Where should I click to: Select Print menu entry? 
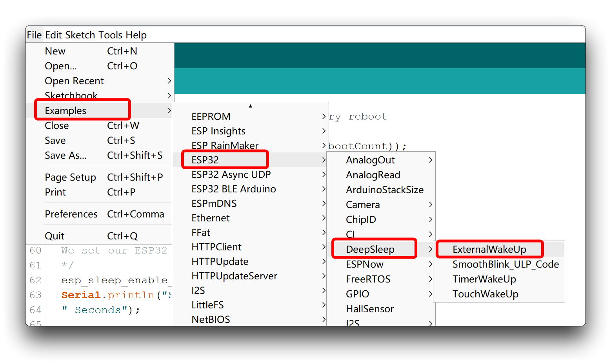[x=100, y=192]
